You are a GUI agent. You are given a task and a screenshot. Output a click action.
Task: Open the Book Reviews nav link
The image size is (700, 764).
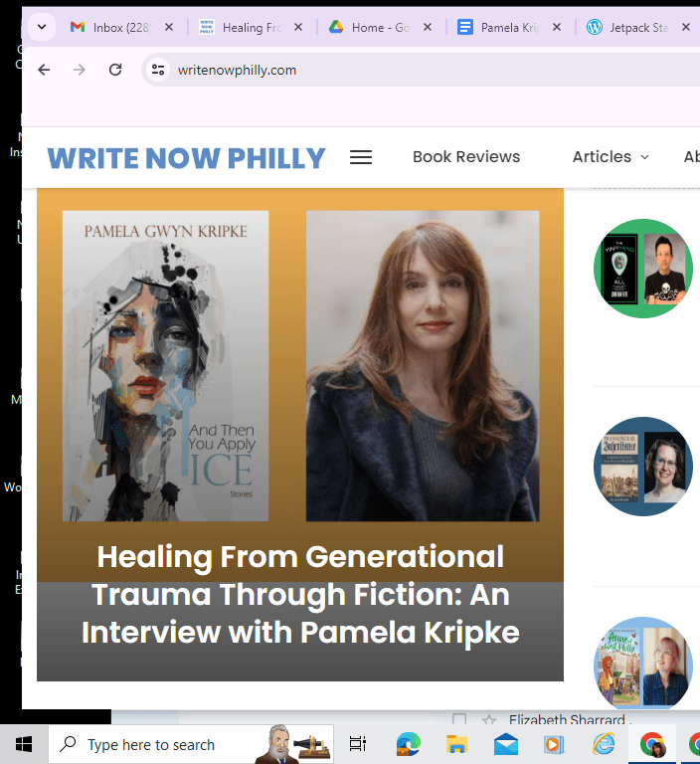tap(466, 157)
